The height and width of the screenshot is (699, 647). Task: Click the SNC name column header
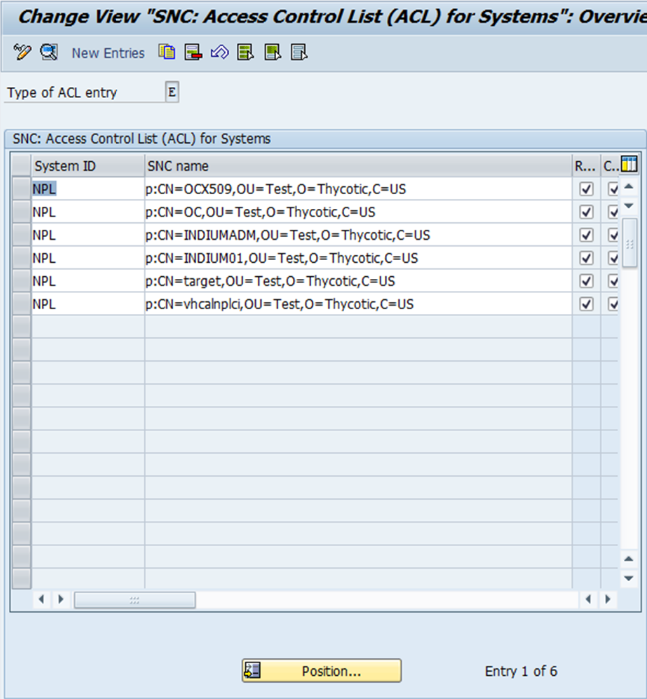tap(358, 166)
